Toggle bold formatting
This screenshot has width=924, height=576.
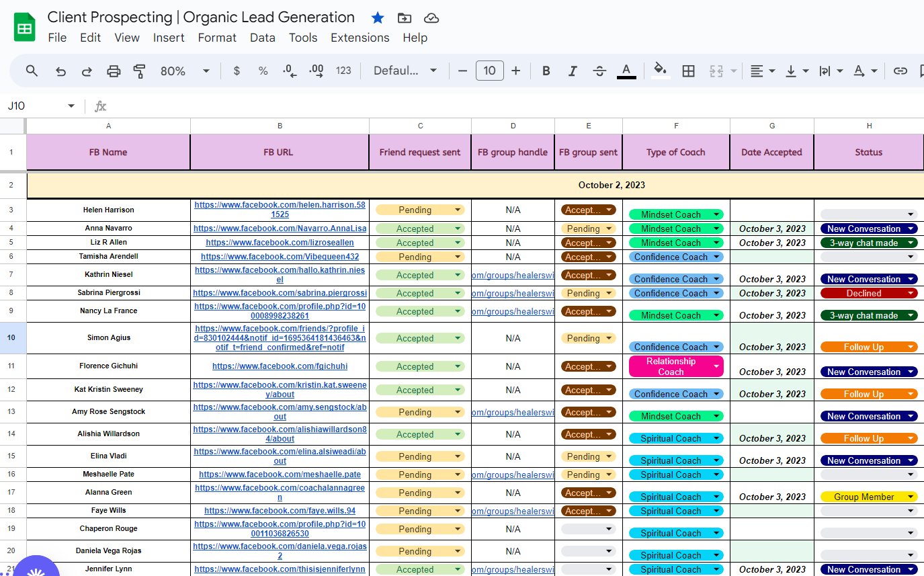546,71
